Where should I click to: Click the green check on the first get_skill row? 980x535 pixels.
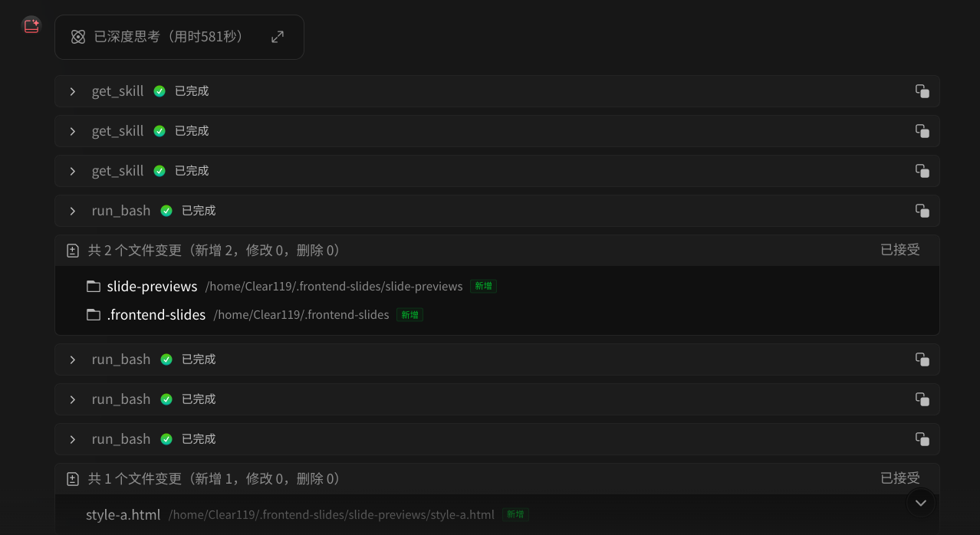[x=159, y=91]
